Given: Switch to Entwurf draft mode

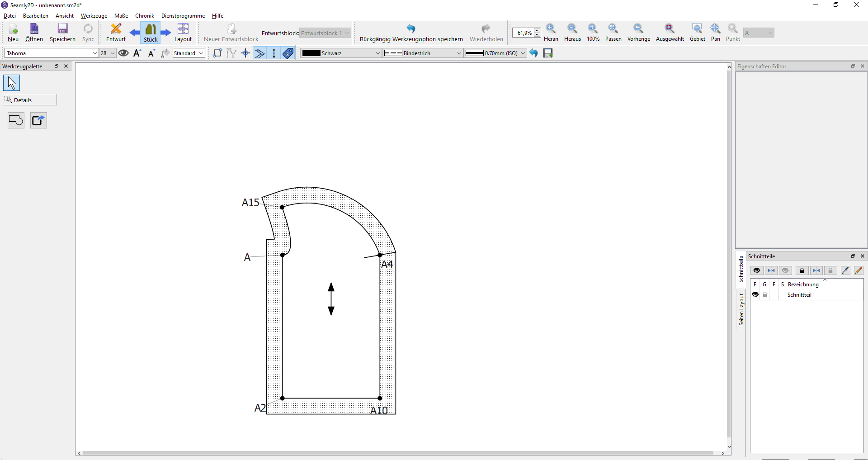Looking at the screenshot, I should pyautogui.click(x=116, y=33).
